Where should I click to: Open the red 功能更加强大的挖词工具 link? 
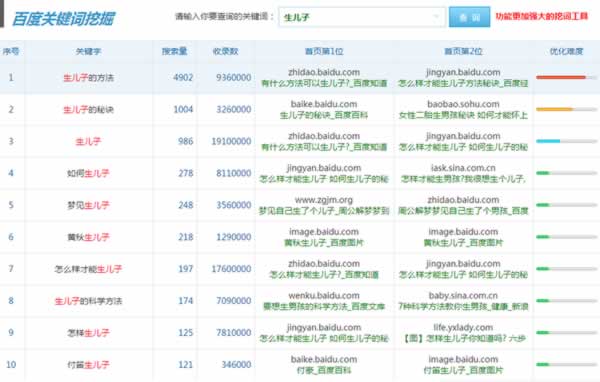click(541, 16)
